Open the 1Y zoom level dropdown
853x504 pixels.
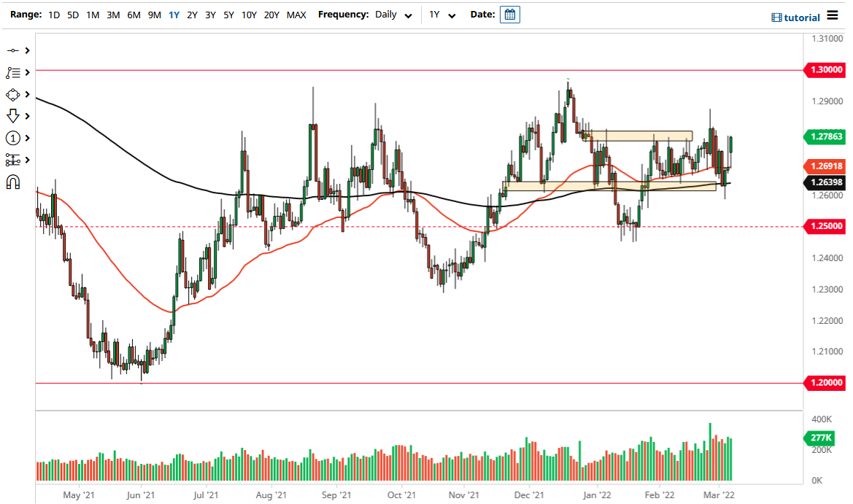point(441,15)
